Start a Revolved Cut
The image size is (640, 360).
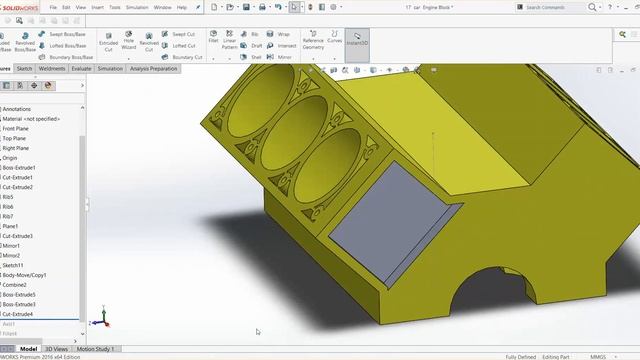(149, 42)
